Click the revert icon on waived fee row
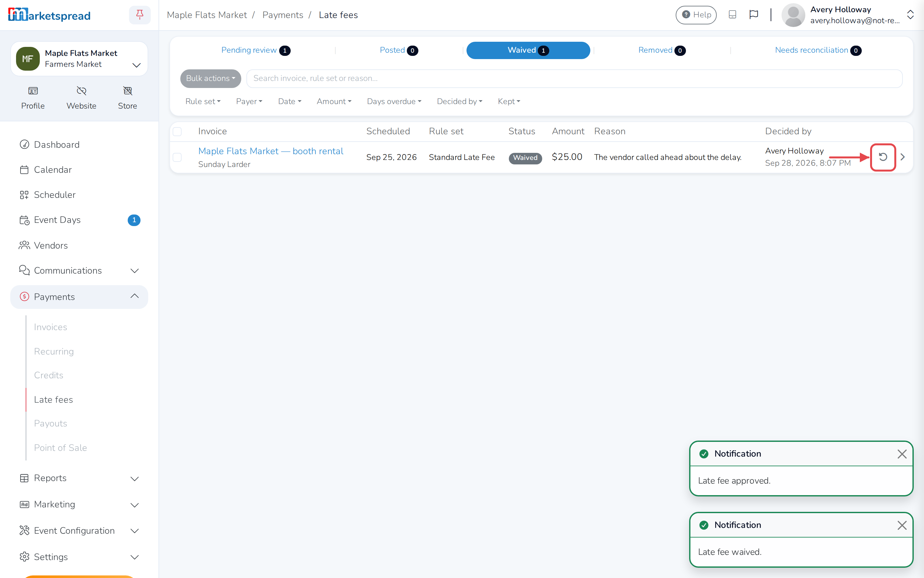Screen dimensions: 924x578 [x=883, y=157]
